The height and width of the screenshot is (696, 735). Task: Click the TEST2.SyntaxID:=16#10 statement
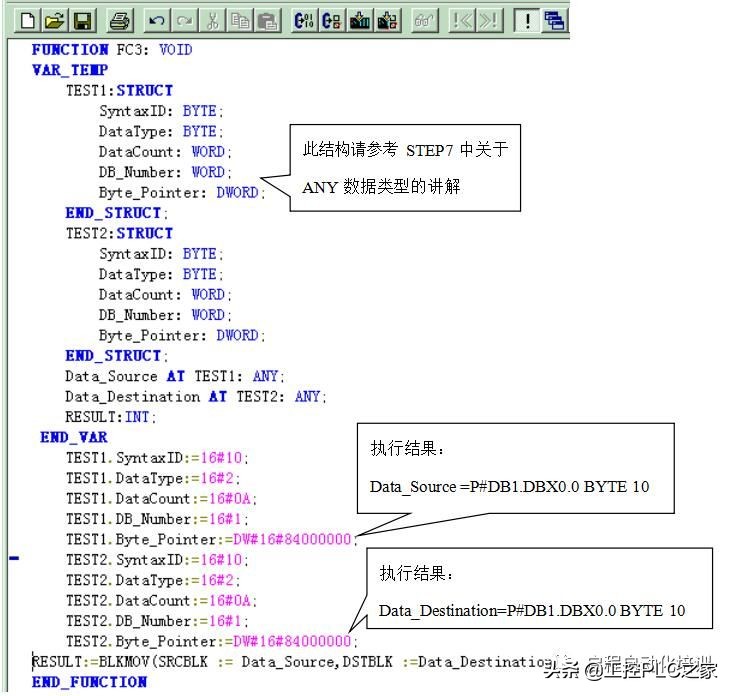coord(157,560)
